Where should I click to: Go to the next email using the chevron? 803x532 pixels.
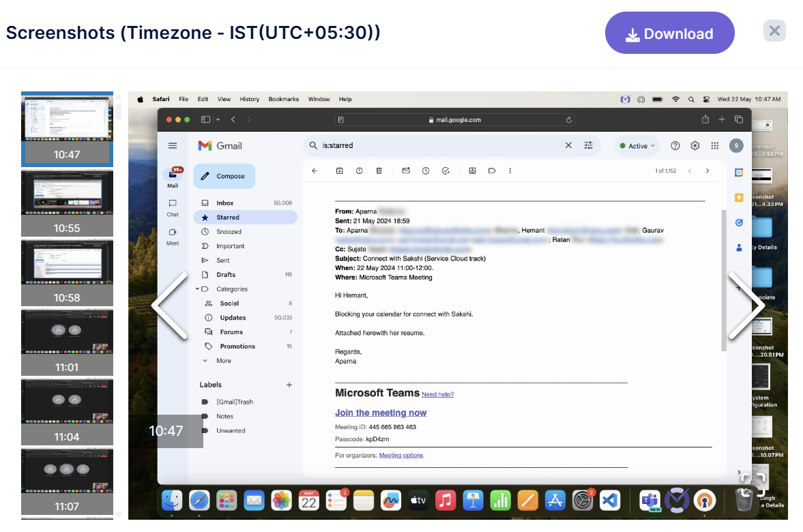click(707, 171)
